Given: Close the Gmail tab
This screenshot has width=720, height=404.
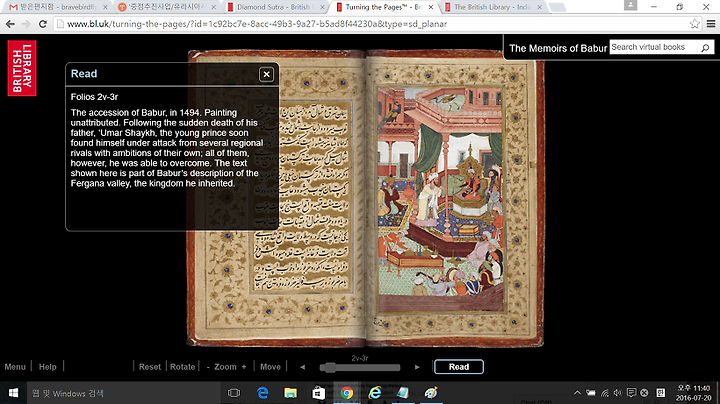Looking at the screenshot, I should (x=105, y=7).
